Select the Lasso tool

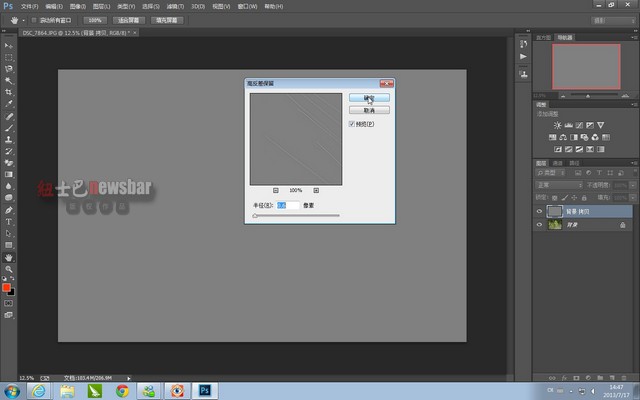[9, 68]
